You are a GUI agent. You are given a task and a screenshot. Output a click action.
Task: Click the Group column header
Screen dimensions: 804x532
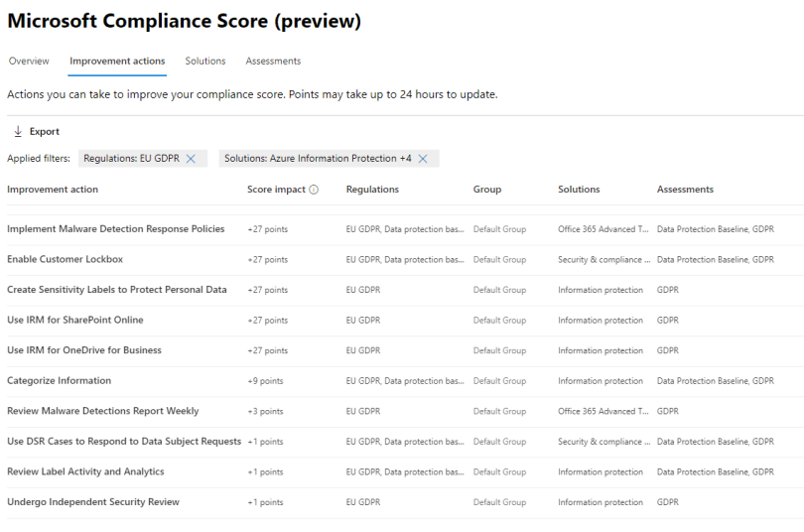(x=487, y=190)
